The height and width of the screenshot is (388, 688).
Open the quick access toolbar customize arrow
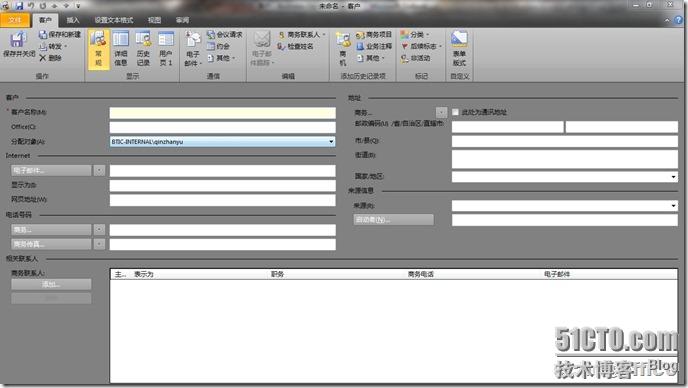coord(78,6)
